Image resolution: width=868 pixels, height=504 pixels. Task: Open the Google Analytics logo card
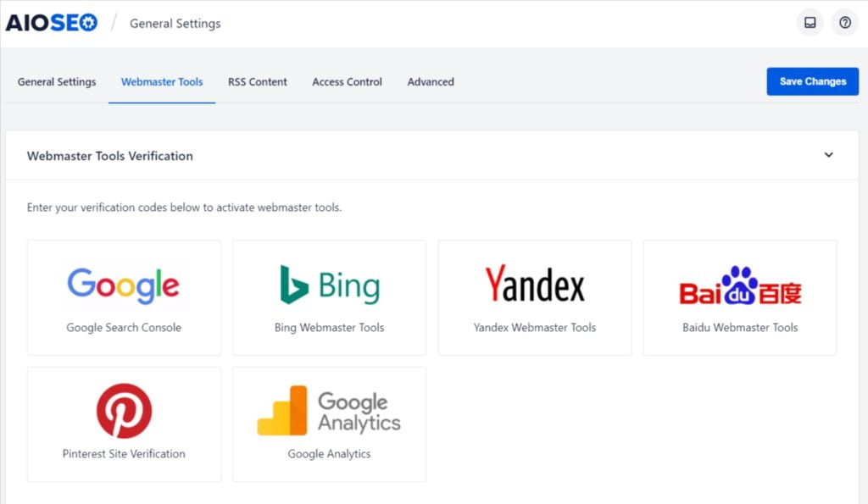(329, 411)
